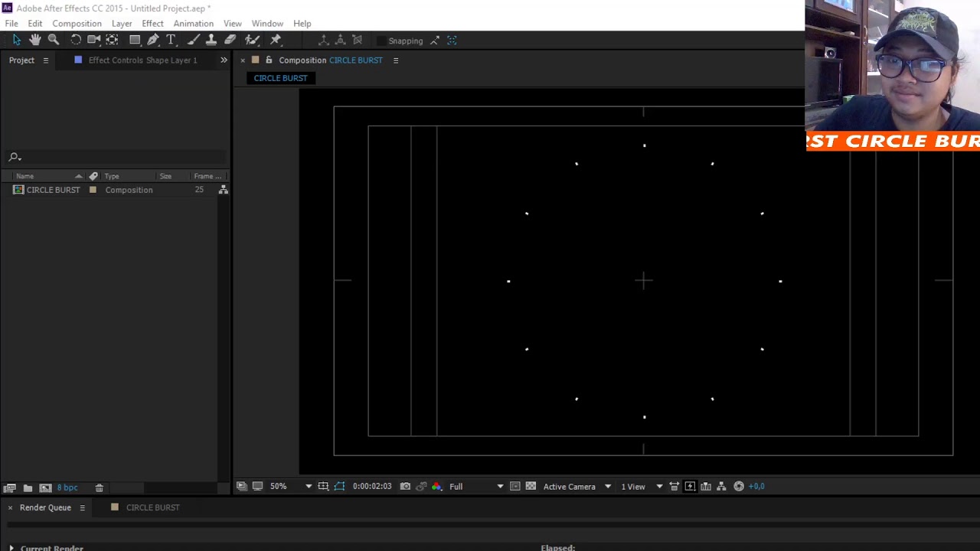Select the Pen tool
The height and width of the screenshot is (551, 980).
tap(153, 40)
